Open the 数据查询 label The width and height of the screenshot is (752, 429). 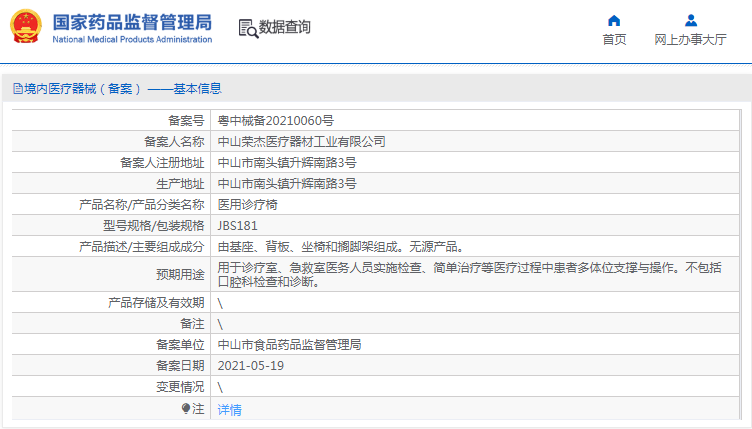tap(285, 28)
